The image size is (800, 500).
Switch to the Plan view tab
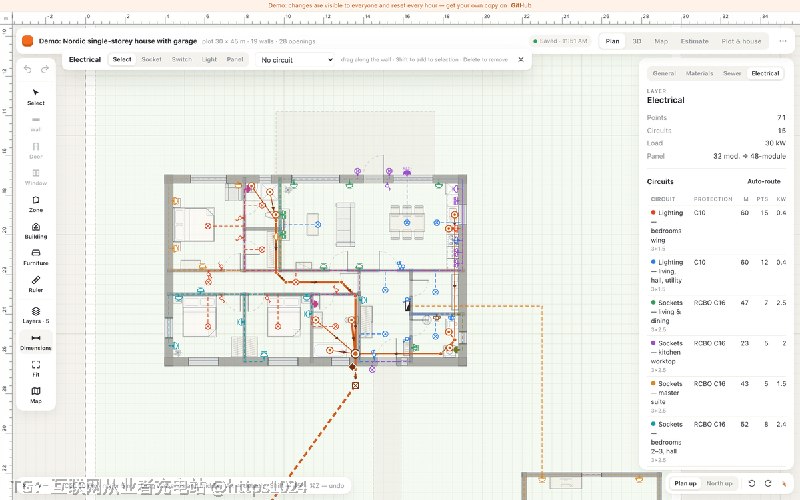click(x=612, y=41)
